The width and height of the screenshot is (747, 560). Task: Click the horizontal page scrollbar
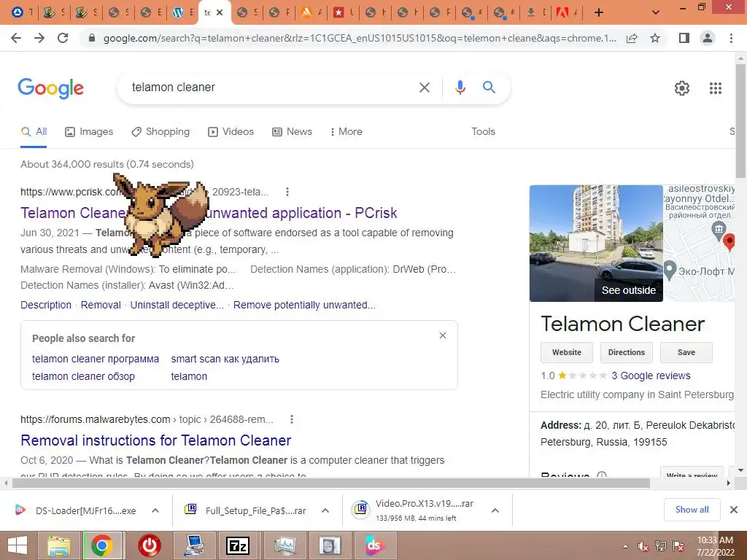tap(331, 483)
